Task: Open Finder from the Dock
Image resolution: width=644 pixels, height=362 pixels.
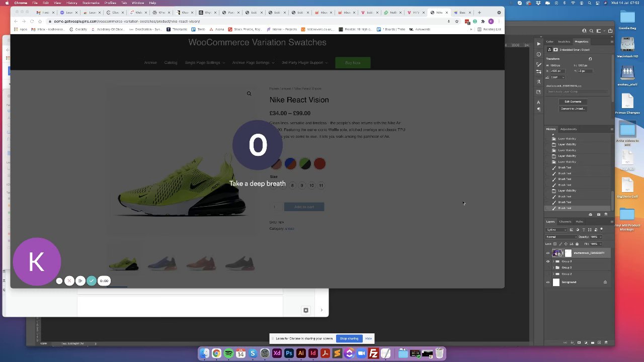Action: point(204,354)
